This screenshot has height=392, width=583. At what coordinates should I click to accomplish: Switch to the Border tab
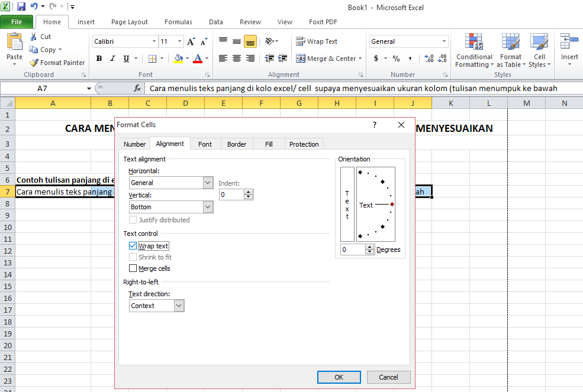coord(237,144)
